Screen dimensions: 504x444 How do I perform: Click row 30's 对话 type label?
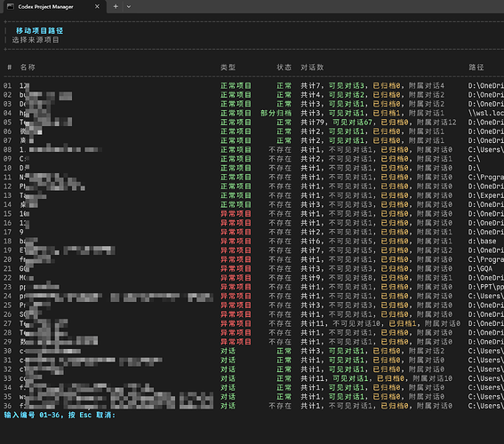pos(228,351)
